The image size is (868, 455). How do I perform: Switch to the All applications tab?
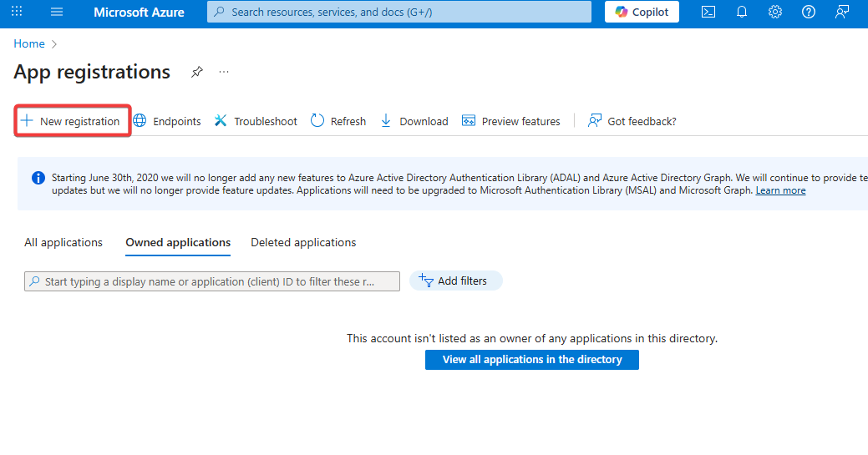tap(63, 243)
